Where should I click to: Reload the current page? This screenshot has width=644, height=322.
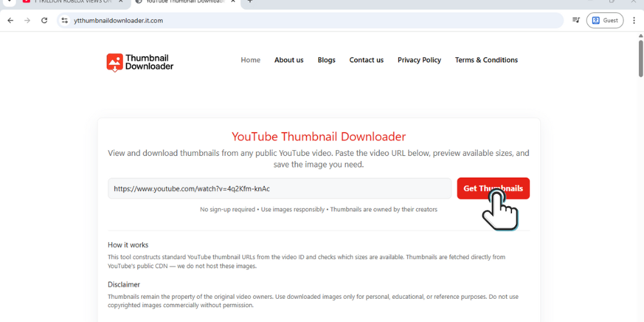(44, 20)
